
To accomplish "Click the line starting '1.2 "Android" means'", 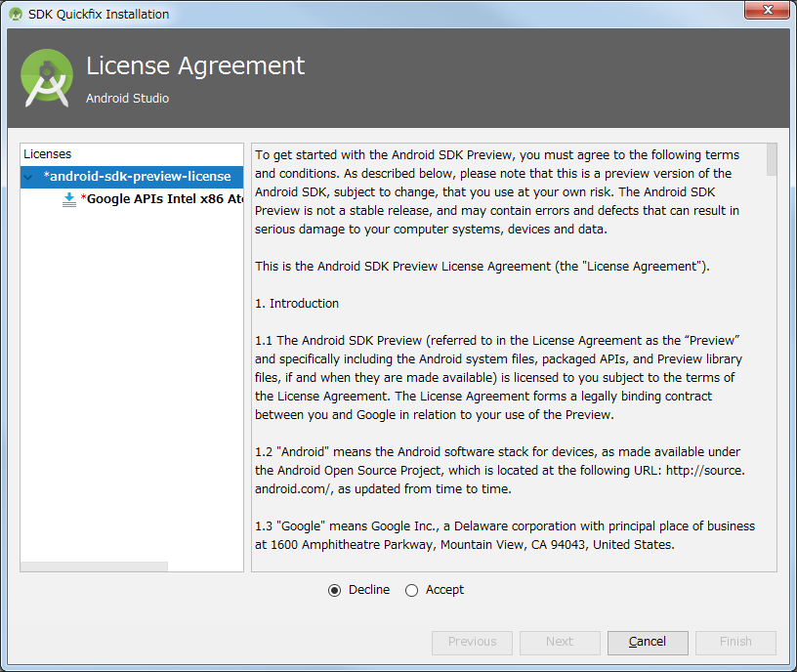I will (497, 452).
